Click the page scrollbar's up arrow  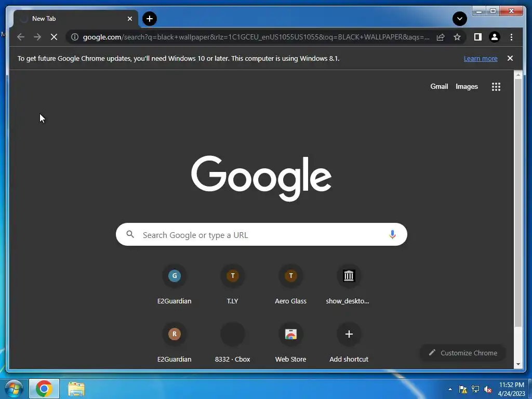tap(518, 75)
